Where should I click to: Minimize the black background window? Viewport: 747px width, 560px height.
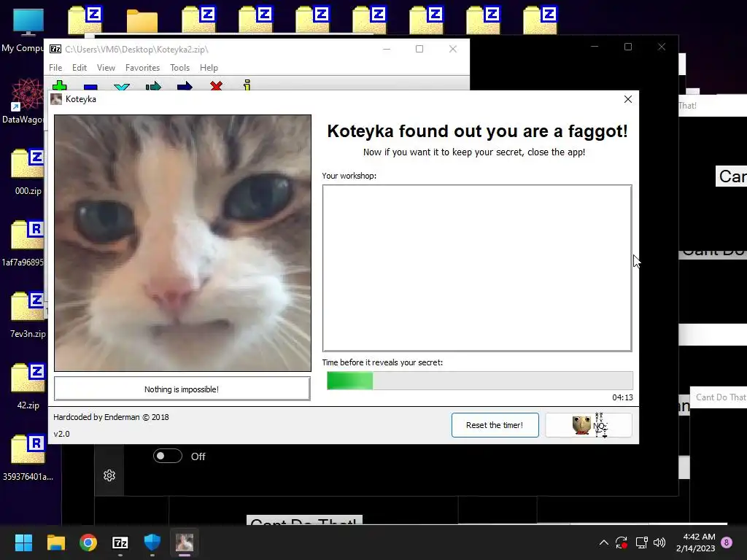click(x=595, y=47)
